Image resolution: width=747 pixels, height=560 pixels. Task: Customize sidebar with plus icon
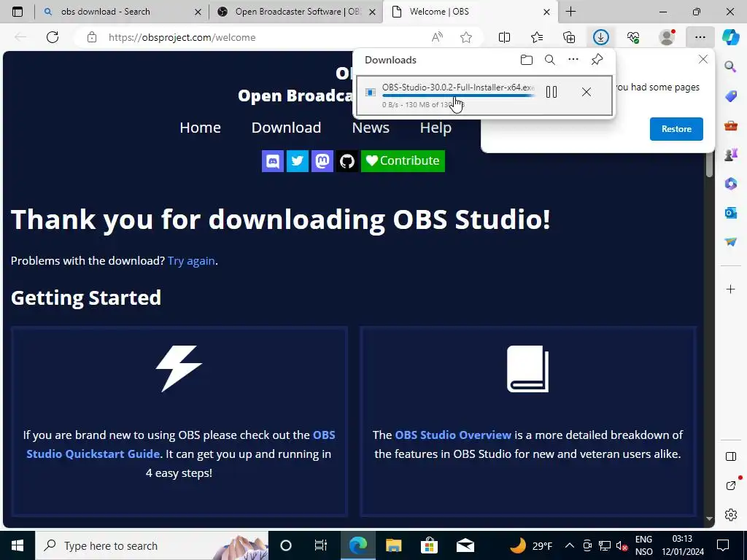coord(730,289)
